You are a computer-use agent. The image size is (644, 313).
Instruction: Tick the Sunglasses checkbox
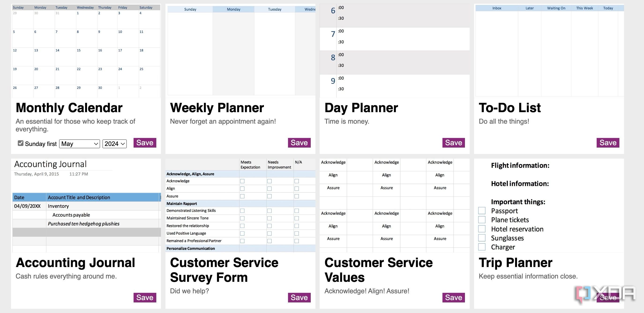(x=482, y=238)
